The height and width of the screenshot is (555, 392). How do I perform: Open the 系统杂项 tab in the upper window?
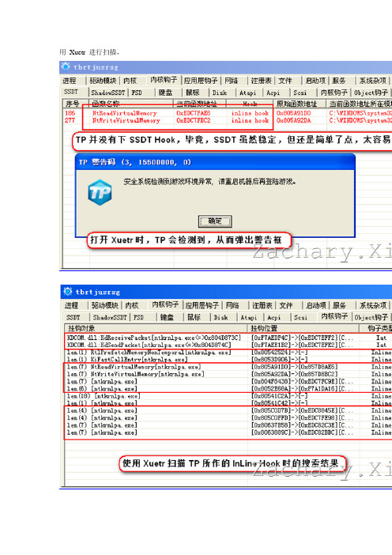pyautogui.click(x=373, y=81)
